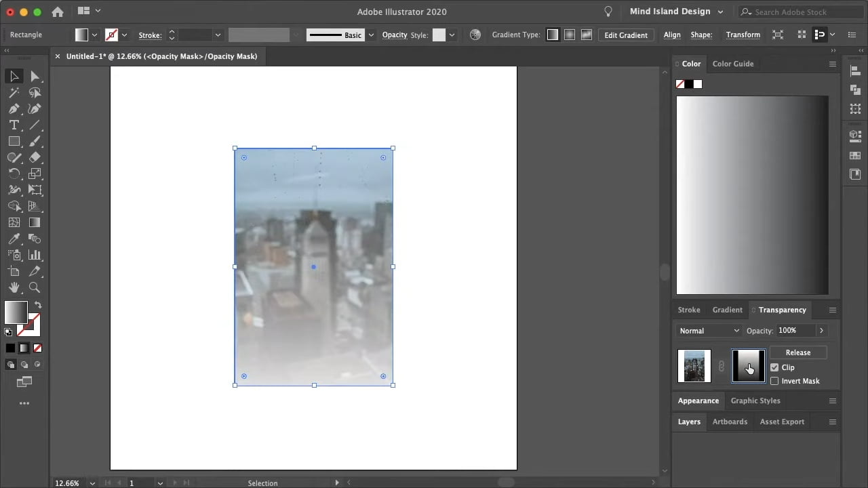Select the Mesh tool
Image resolution: width=868 pixels, height=488 pixels.
14,222
